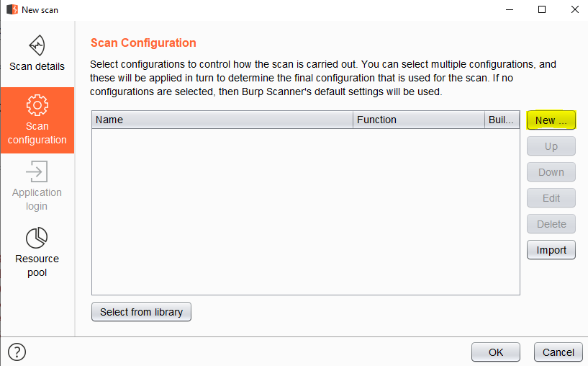Open the Resource pool pie icon
The height and width of the screenshot is (366, 588).
click(37, 238)
